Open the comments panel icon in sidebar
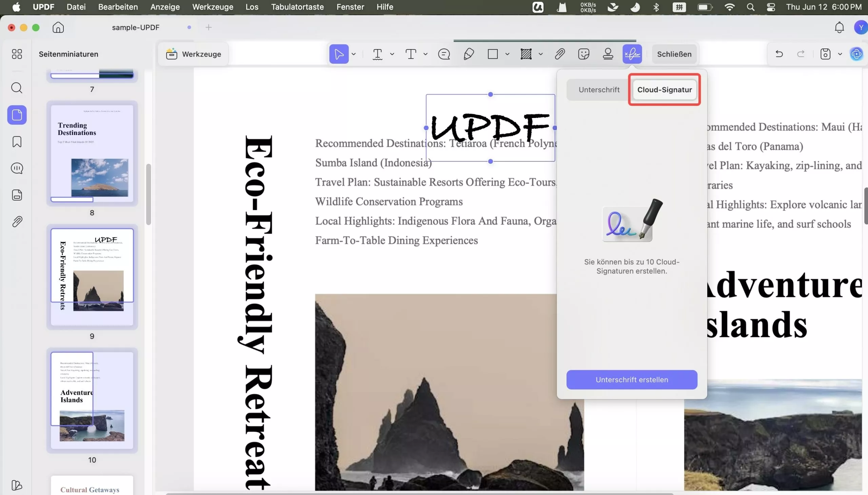This screenshot has height=495, width=868. tap(17, 168)
